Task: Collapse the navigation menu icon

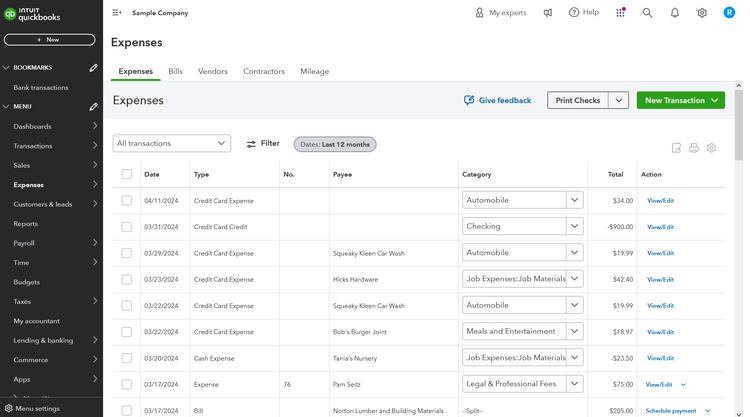Action: click(116, 12)
